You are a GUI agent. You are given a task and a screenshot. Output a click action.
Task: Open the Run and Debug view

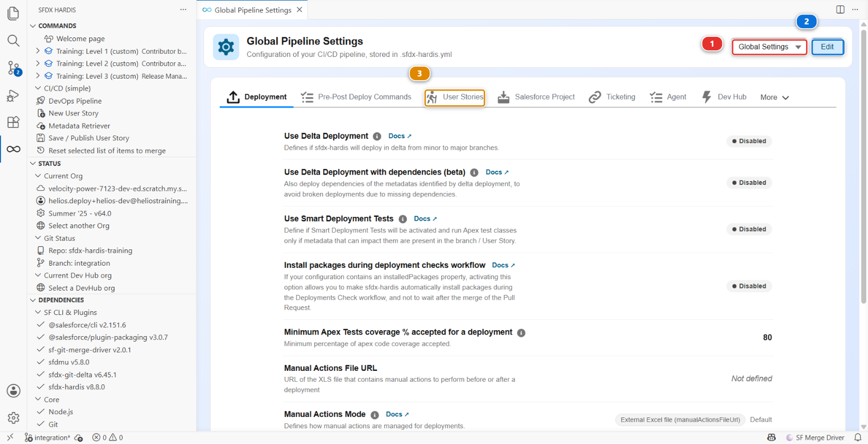14,95
